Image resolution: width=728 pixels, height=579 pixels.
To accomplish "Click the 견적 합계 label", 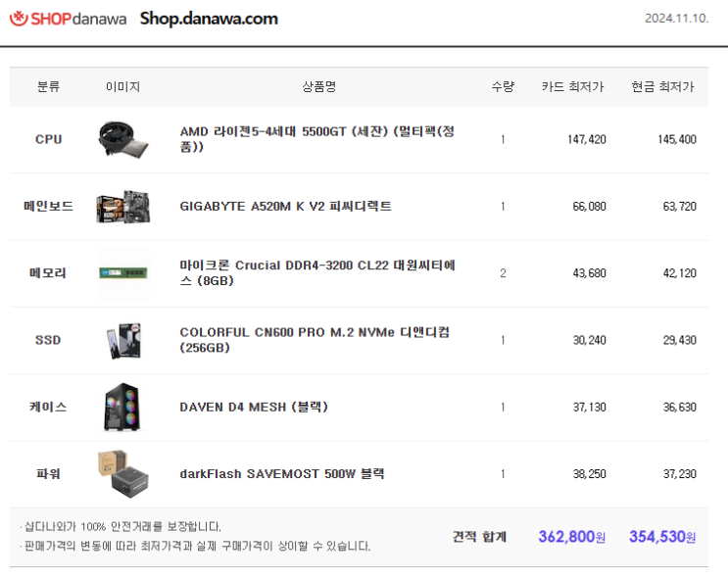I will (x=479, y=537).
